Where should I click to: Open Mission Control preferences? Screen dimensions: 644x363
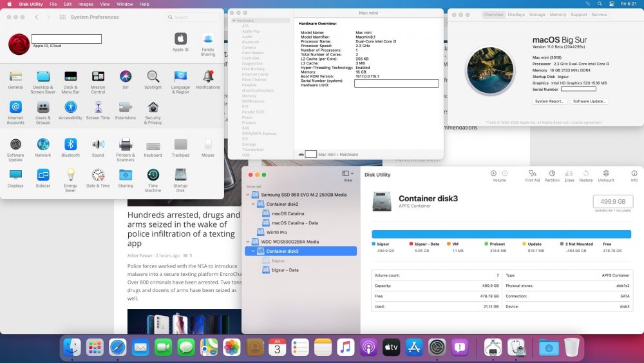98,82
